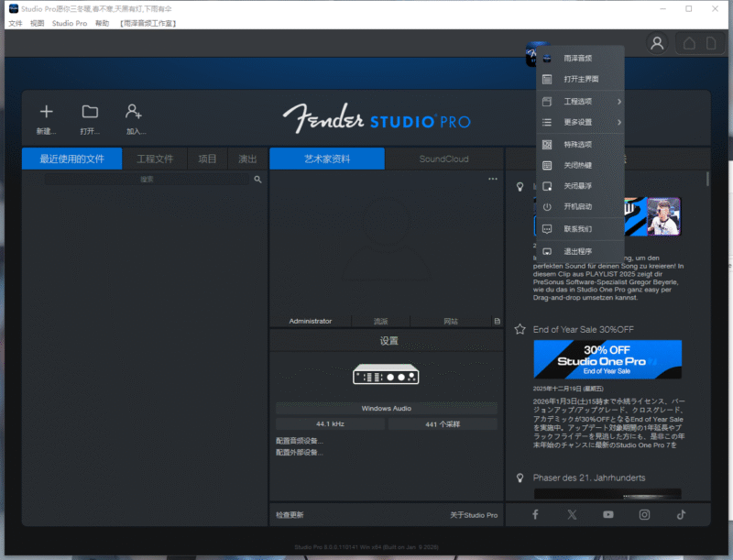The height and width of the screenshot is (560, 733).
Task: Open the 帮助 menu in the menu bar
Action: pyautogui.click(x=101, y=23)
